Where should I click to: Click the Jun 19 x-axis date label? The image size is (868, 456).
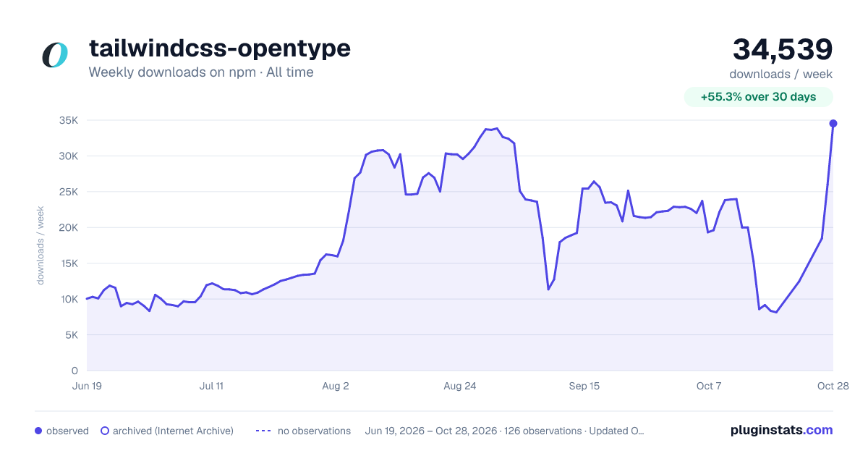pyautogui.click(x=87, y=387)
